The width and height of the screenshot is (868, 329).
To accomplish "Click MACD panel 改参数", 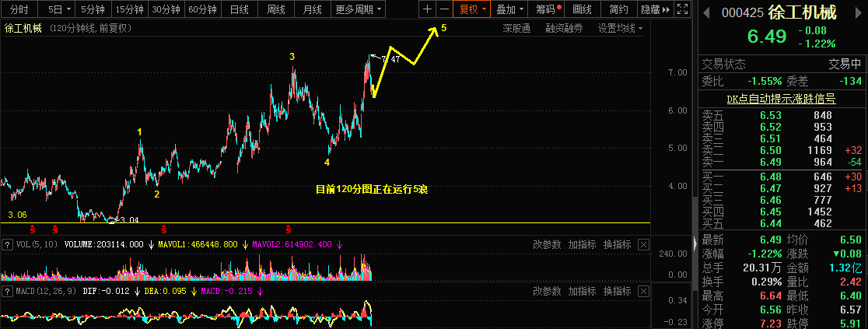I will click(x=547, y=292).
